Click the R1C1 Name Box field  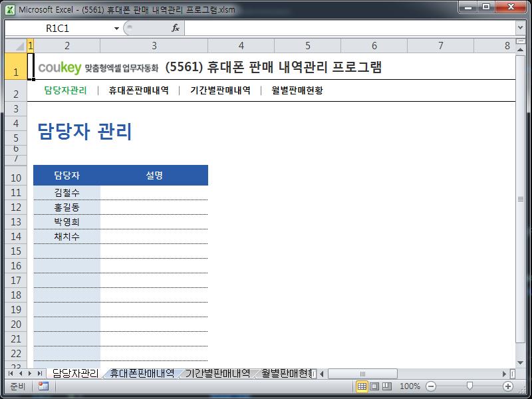59,28
